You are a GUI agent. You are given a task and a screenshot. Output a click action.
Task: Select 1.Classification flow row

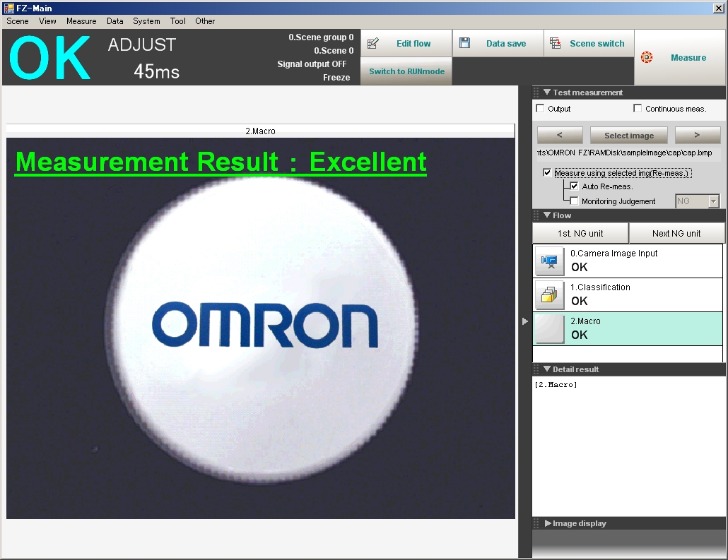[628, 294]
